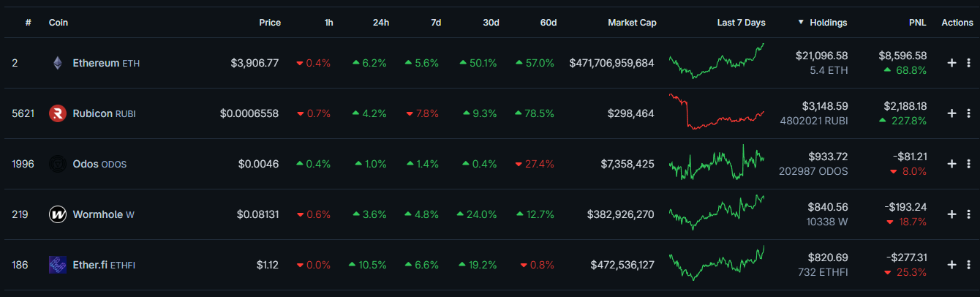View Ethereum 7-day sparkline chart
Screen dimensions: 980x297
tap(717, 61)
